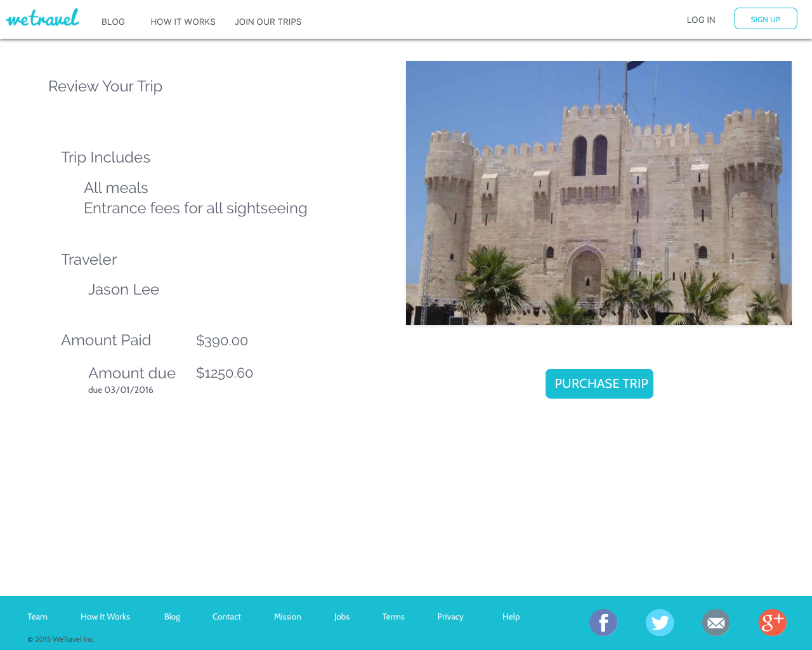
Task: Open the Terms footer link
Action: pyautogui.click(x=393, y=616)
